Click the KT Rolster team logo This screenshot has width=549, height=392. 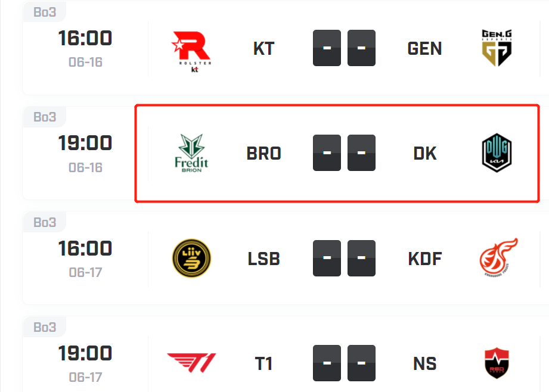pos(191,51)
